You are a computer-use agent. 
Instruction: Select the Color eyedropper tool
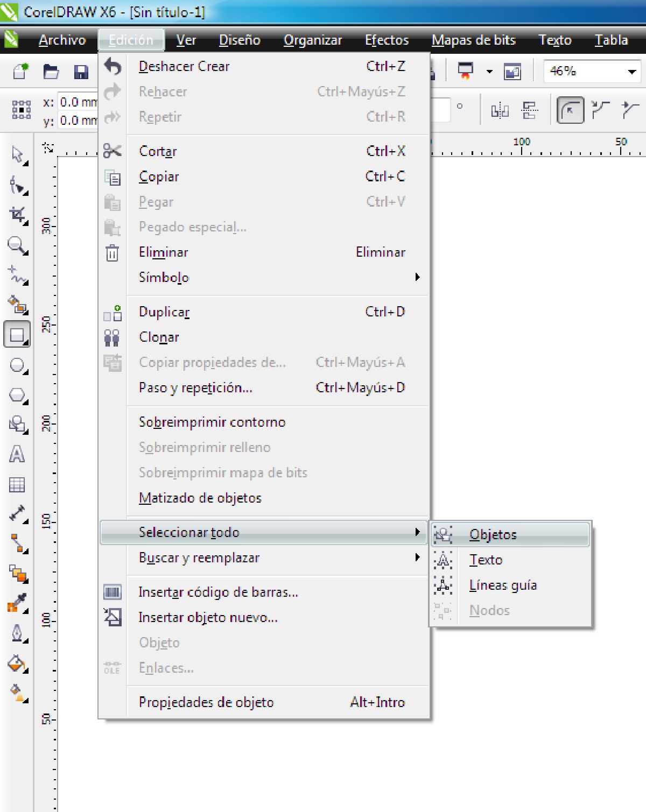tap(18, 603)
